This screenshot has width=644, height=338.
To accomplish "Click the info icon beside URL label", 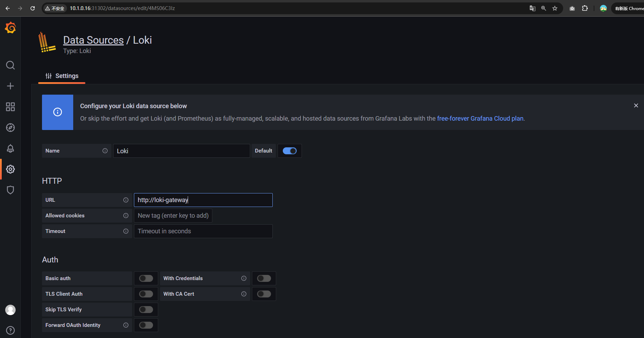I will click(126, 200).
